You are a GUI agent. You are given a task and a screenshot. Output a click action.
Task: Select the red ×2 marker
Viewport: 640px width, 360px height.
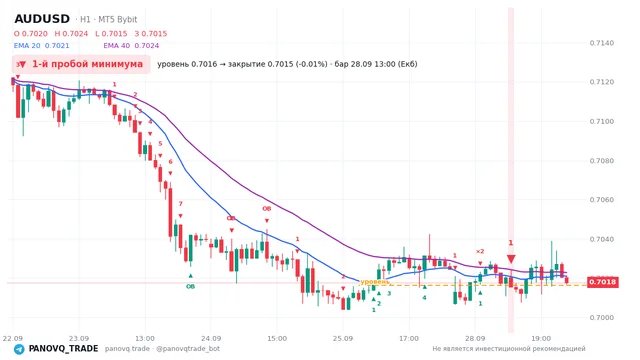480,251
